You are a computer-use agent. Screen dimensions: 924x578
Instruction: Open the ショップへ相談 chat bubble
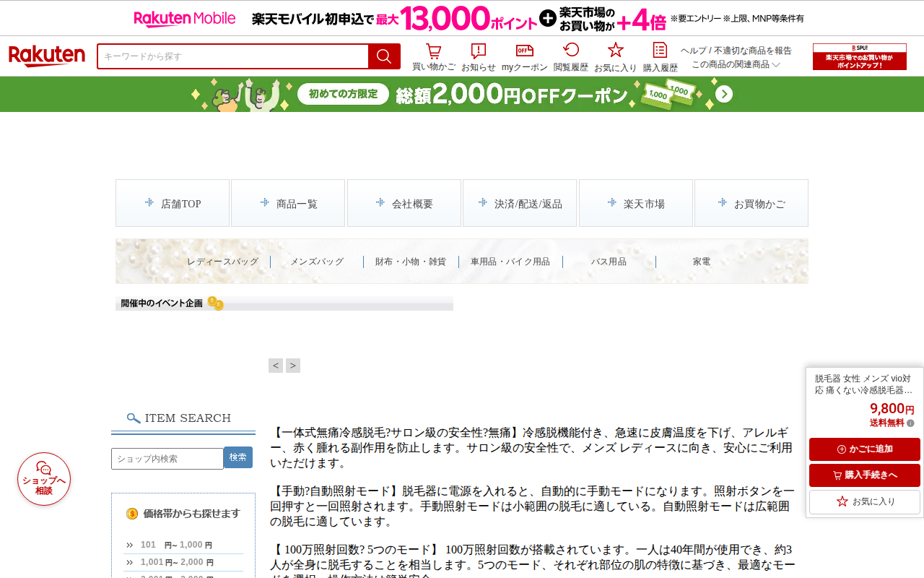point(44,479)
